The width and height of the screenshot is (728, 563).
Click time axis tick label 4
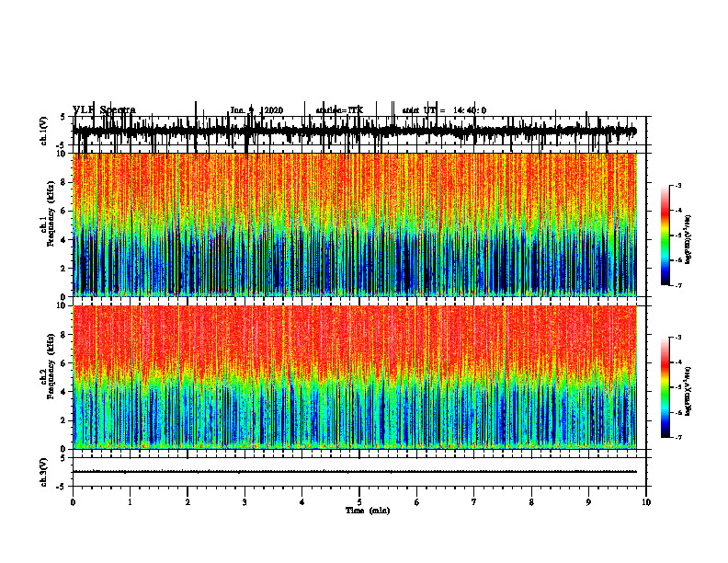click(x=302, y=502)
